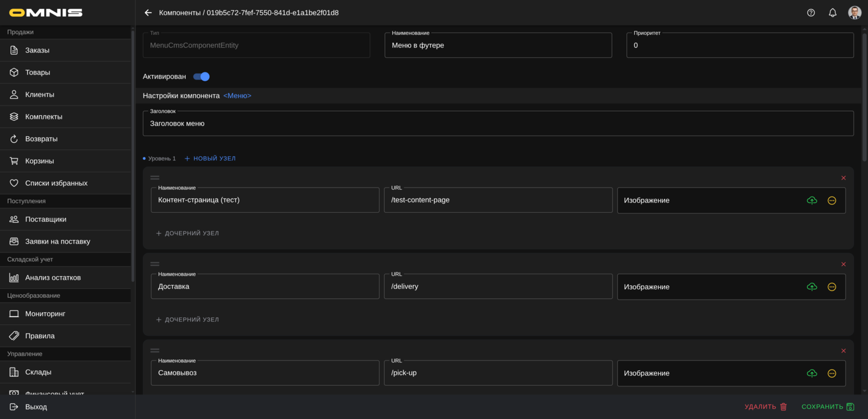
Task: Click the user profile avatar
Action: pyautogui.click(x=854, y=13)
